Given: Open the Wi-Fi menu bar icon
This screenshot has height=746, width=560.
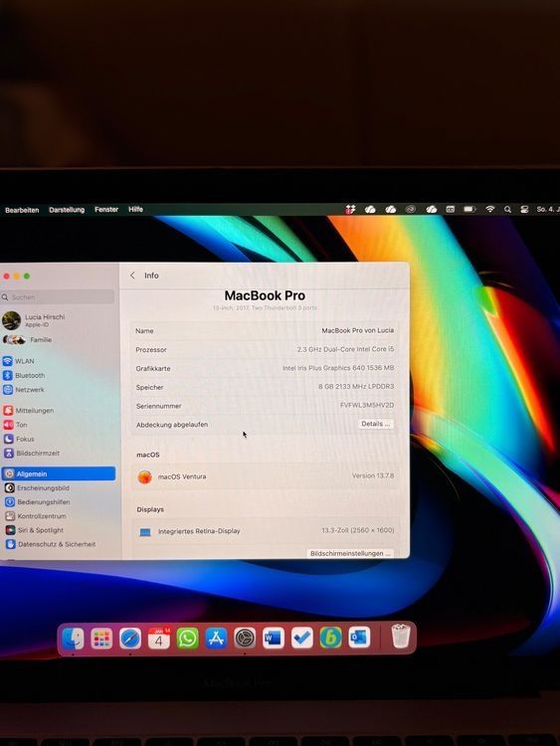Looking at the screenshot, I should point(490,209).
